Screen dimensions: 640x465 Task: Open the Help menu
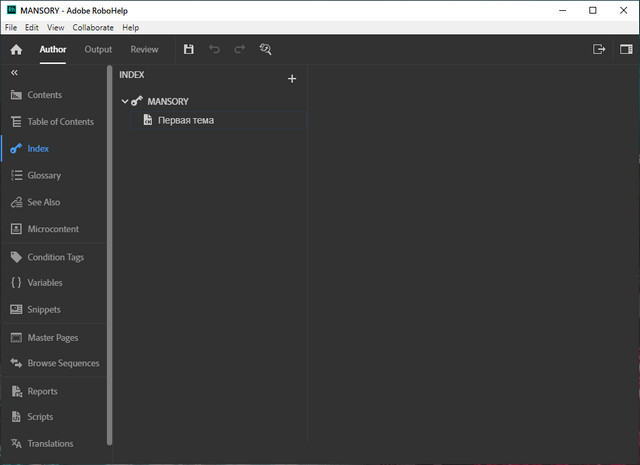(x=131, y=27)
